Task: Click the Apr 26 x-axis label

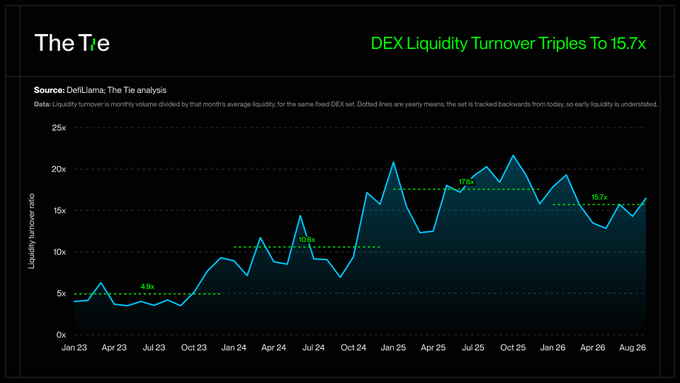Action: pos(593,348)
